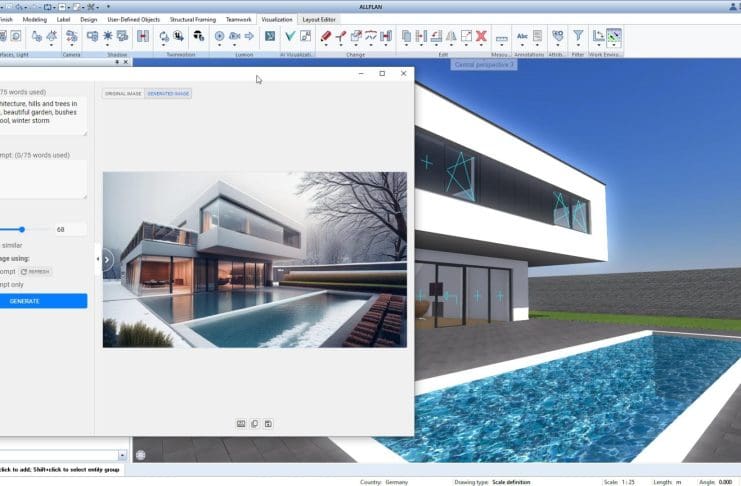
Task: Click the copy icon below generated image
Action: pyautogui.click(x=255, y=424)
